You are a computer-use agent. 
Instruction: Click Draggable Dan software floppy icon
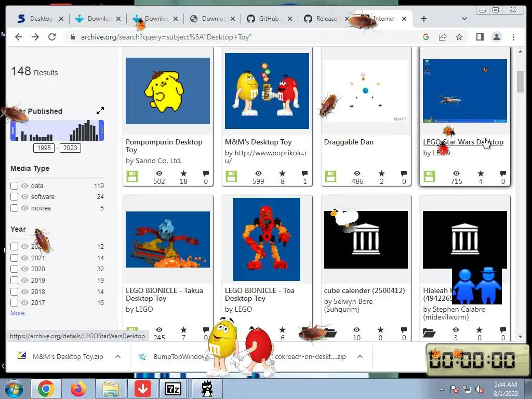(x=330, y=177)
